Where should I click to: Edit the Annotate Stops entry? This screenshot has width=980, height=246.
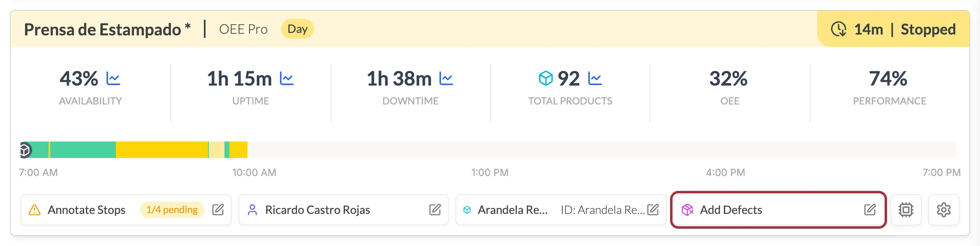(218, 210)
